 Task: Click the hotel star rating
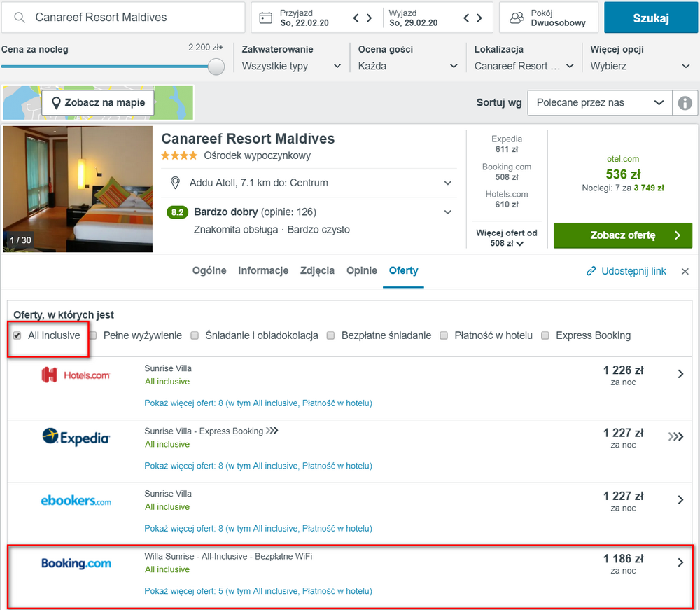point(179,155)
